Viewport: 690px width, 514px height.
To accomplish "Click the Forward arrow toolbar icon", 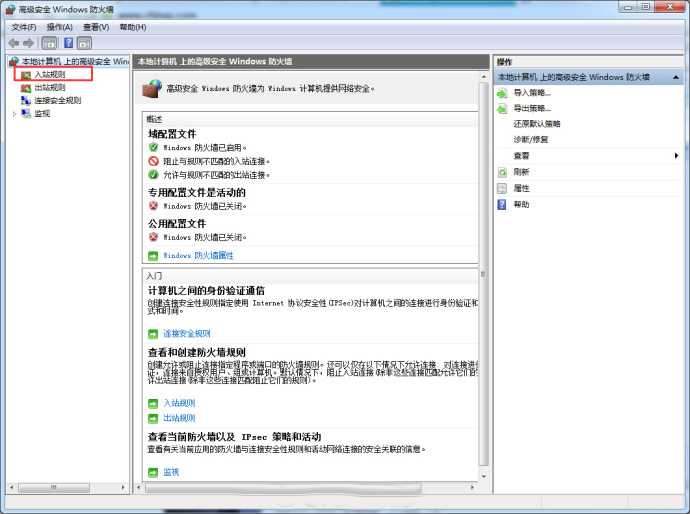I will tap(29, 43).
